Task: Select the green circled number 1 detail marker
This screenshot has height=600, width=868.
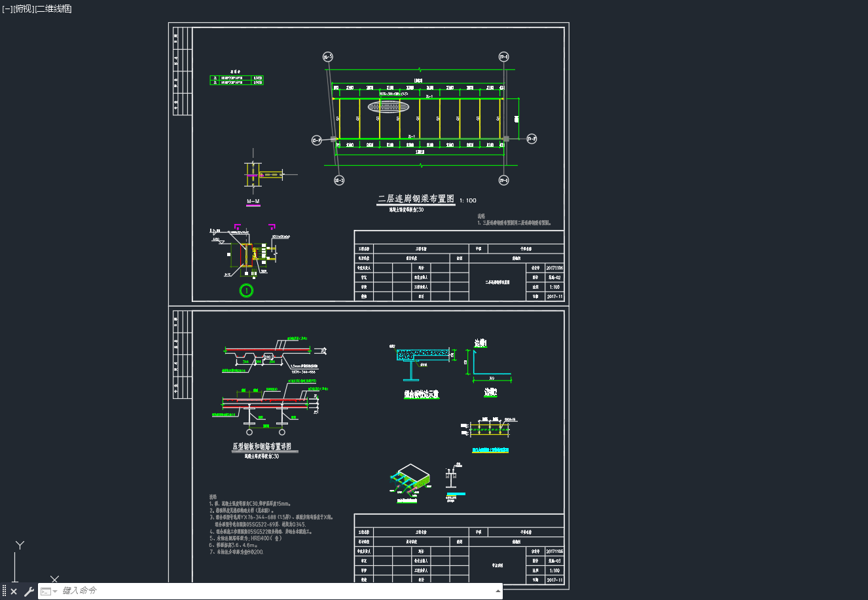Action: tap(246, 290)
